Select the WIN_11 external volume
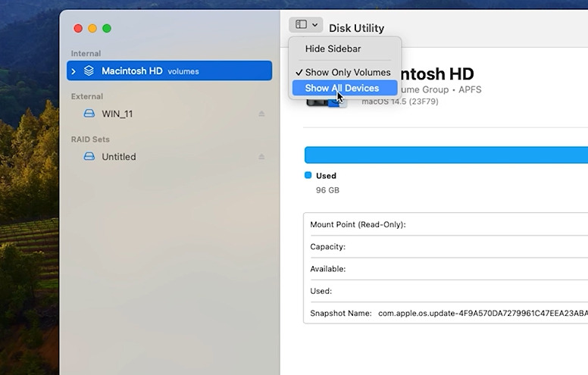Screen dimensions: 588x375 [169, 114]
